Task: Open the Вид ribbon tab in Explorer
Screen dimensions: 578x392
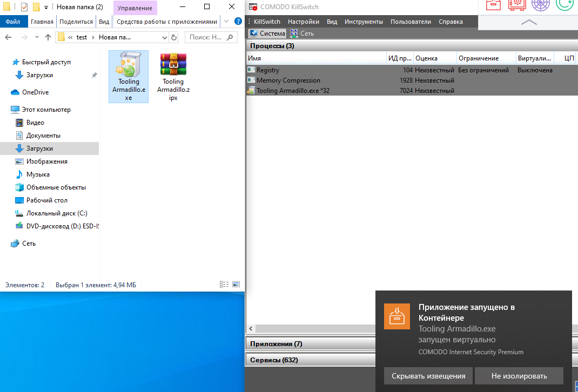Action: (104, 22)
